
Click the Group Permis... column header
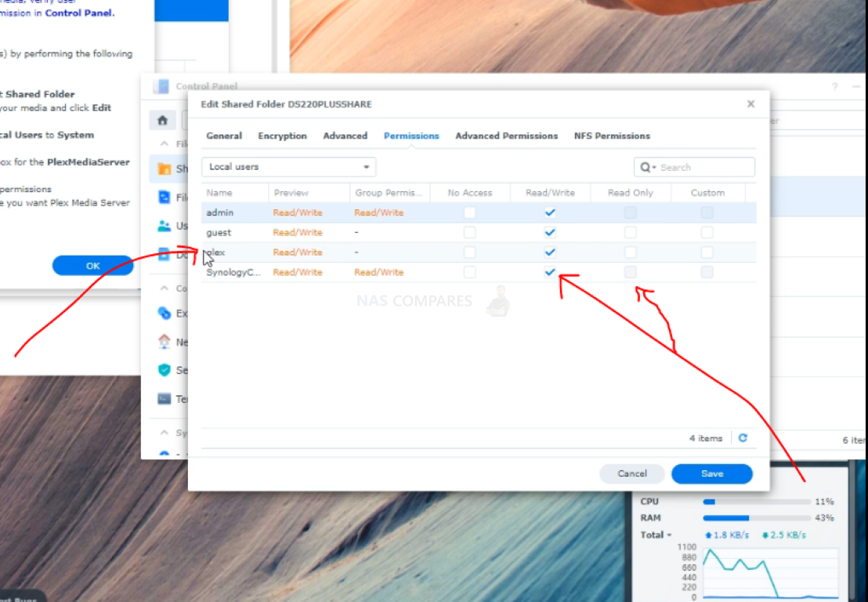click(x=389, y=193)
